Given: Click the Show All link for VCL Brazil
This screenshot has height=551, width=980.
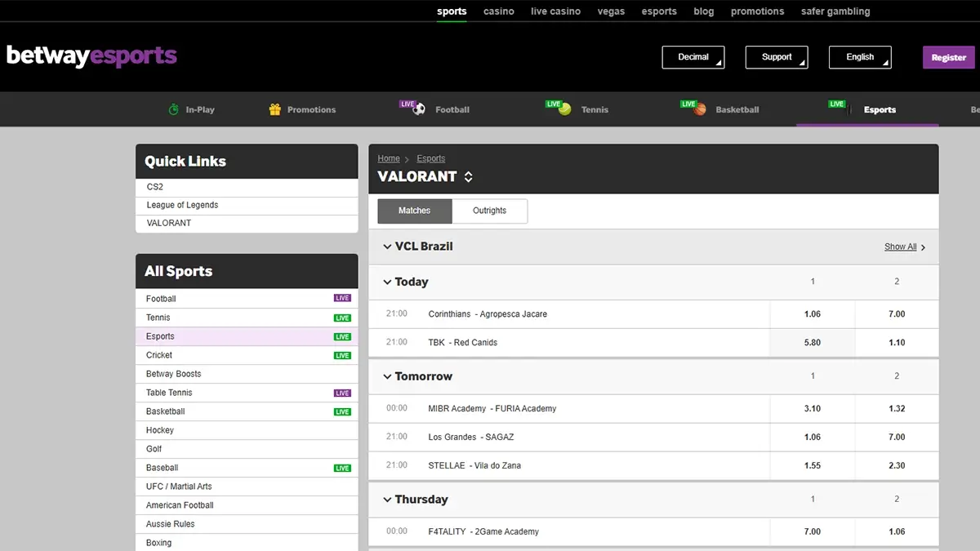Looking at the screenshot, I should 900,246.
